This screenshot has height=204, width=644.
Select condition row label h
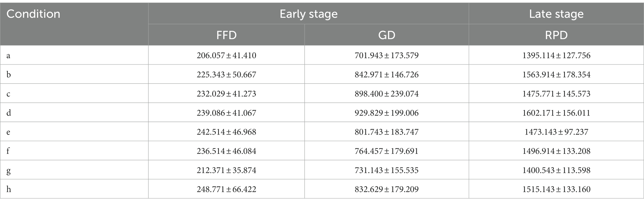[x=9, y=189]
